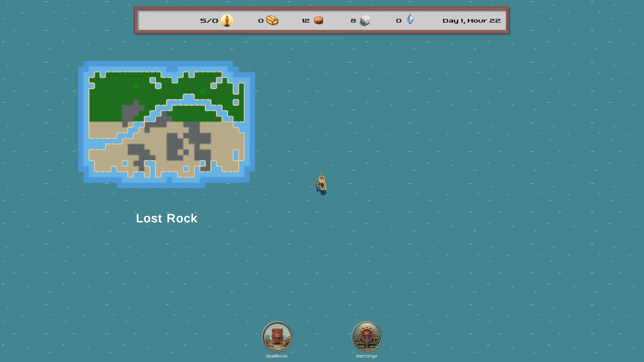Open the Settings ship-wheel icon

[x=367, y=336]
